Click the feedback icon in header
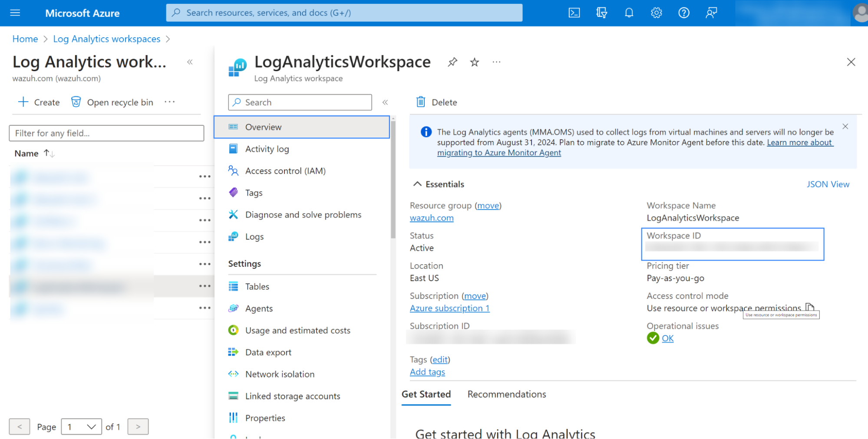This screenshot has width=868, height=439. [x=711, y=13]
